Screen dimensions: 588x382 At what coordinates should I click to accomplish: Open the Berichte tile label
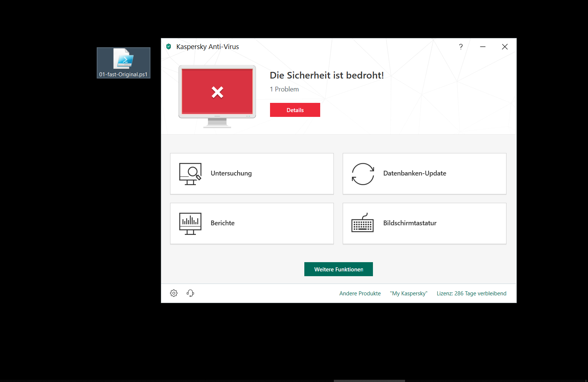click(222, 223)
